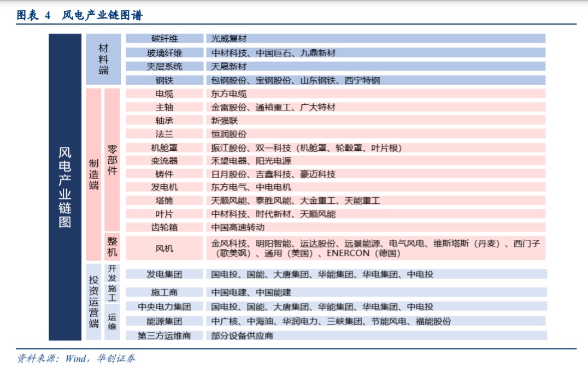Image resolution: width=588 pixels, height=378 pixels.
Task: Select the 第三方运维商 cell
Action: [x=164, y=335]
